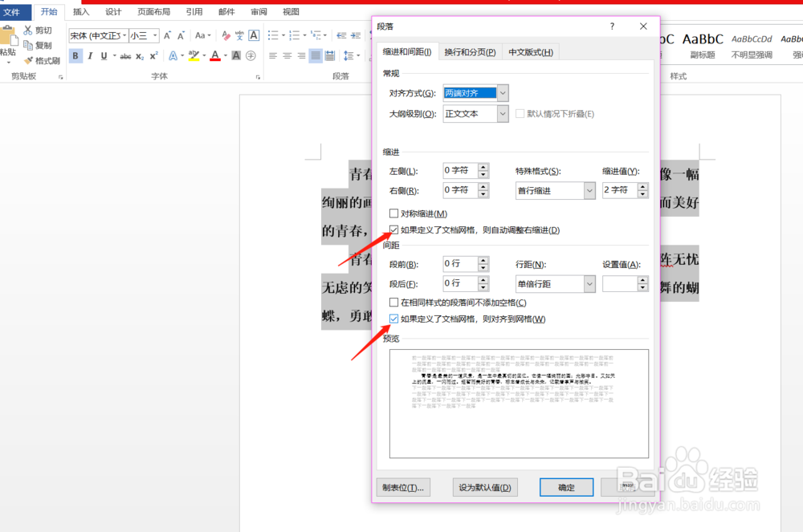Click the Phonetic Guide (拼音指南) icon
Viewport: 803px width, 532px height.
240,35
